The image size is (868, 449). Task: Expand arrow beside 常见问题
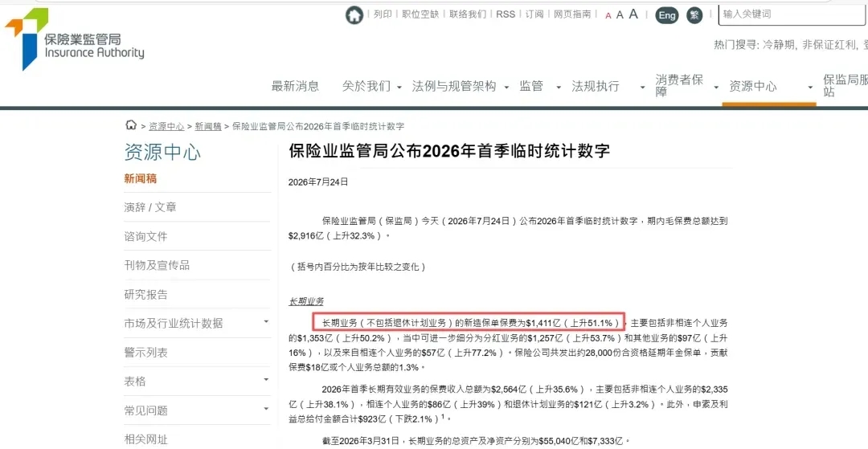point(266,409)
